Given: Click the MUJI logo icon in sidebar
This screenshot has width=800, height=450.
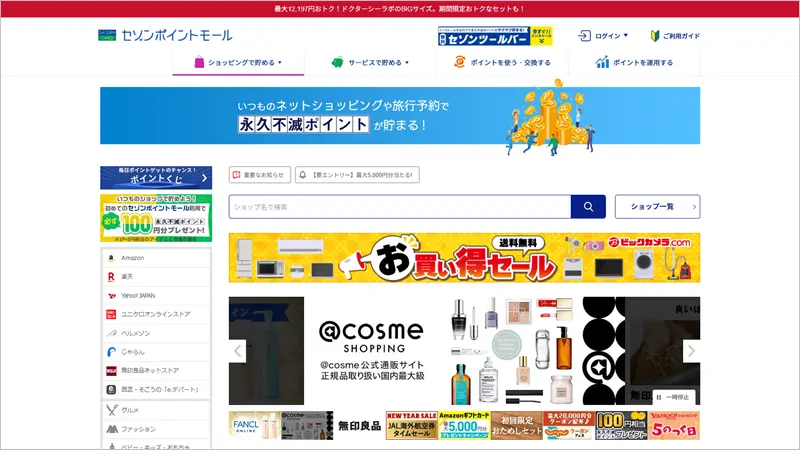Looking at the screenshot, I should (111, 370).
